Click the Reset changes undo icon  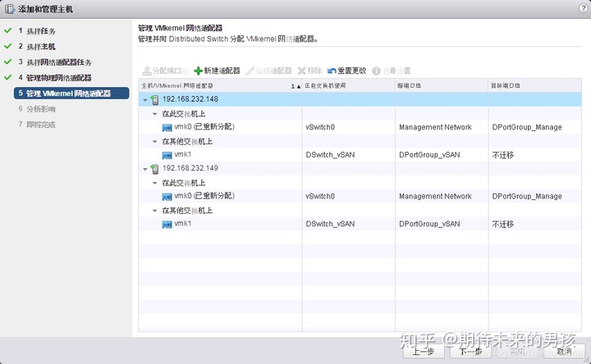332,71
